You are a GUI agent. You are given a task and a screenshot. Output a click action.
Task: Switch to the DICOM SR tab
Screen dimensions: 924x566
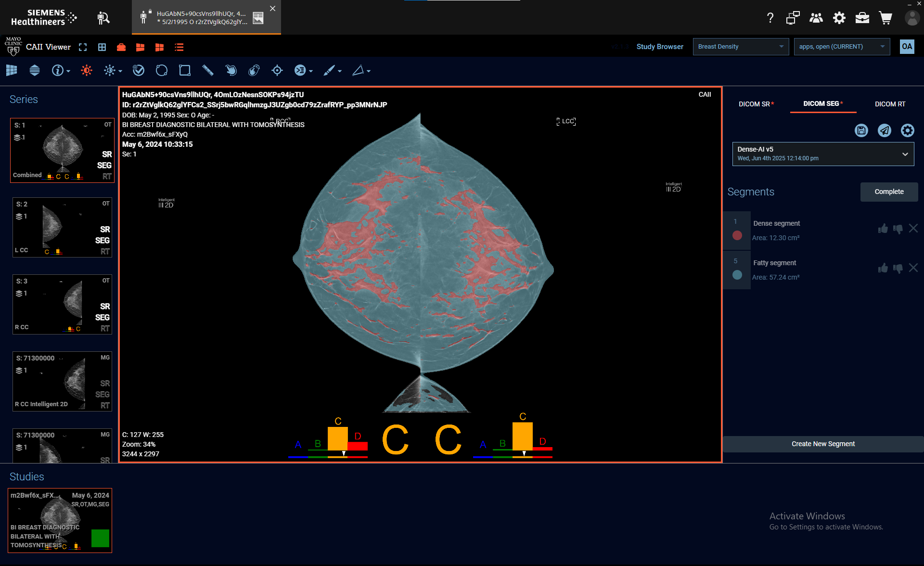tap(756, 104)
